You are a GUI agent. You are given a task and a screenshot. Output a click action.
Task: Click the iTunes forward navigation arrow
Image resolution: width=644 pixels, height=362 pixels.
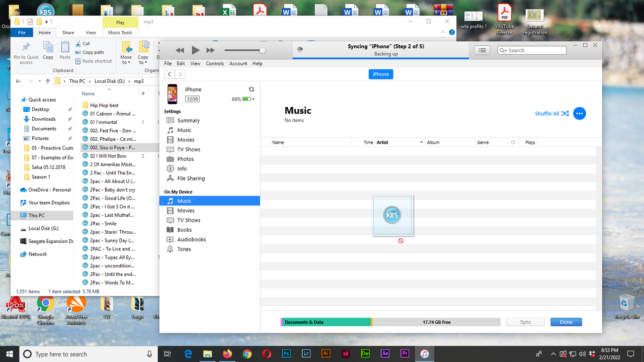point(180,74)
